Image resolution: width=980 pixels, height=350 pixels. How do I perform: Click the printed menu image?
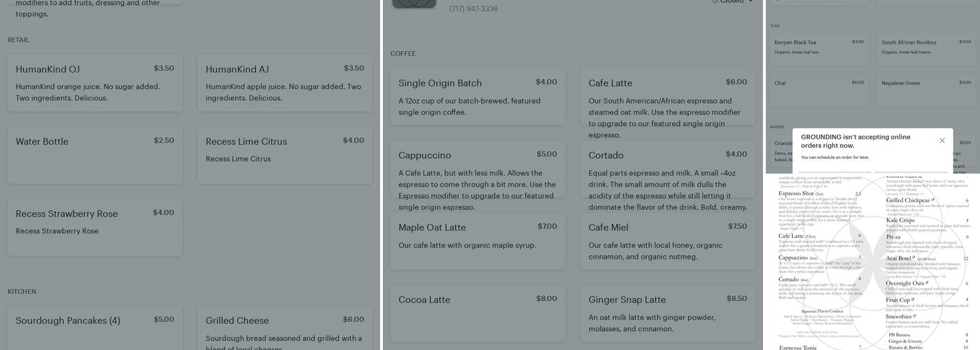pyautogui.click(x=873, y=262)
